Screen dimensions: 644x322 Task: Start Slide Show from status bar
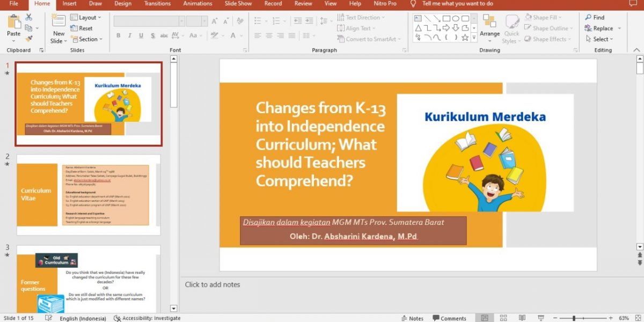pyautogui.click(x=541, y=318)
